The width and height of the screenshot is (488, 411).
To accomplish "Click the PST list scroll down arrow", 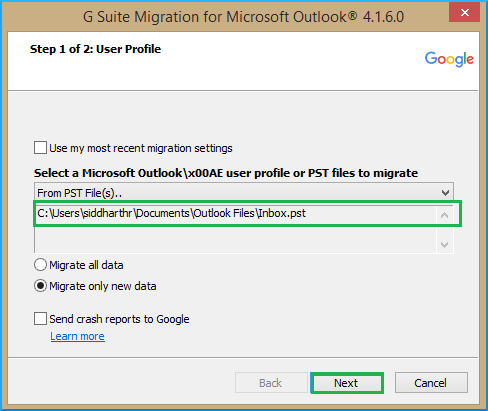I will pos(444,245).
